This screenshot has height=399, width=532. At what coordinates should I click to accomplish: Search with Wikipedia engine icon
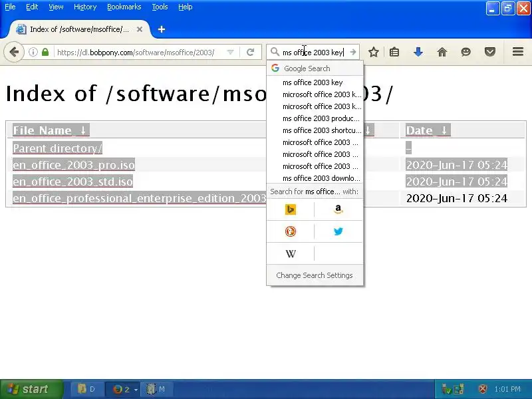291,253
